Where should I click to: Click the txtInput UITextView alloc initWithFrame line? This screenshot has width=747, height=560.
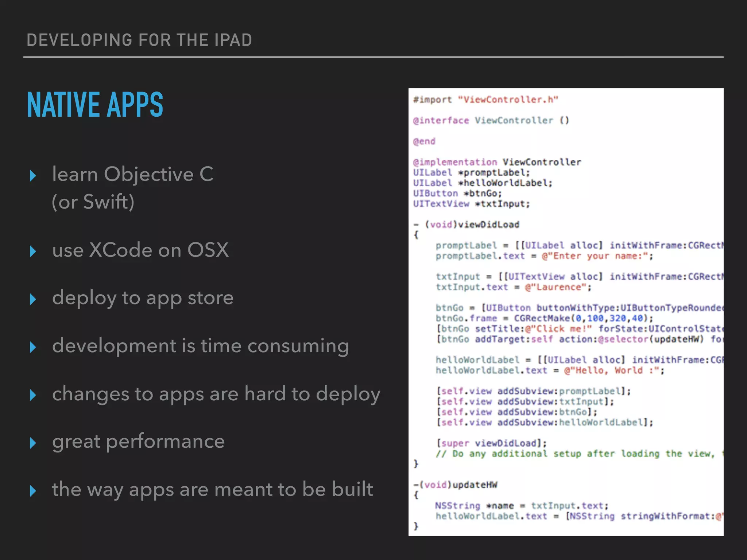pyautogui.click(x=580, y=277)
